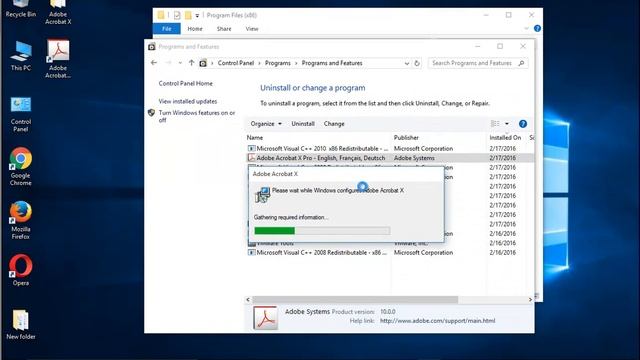Open the Recycle Bin desktop icon
640x360 pixels.
(x=20, y=8)
